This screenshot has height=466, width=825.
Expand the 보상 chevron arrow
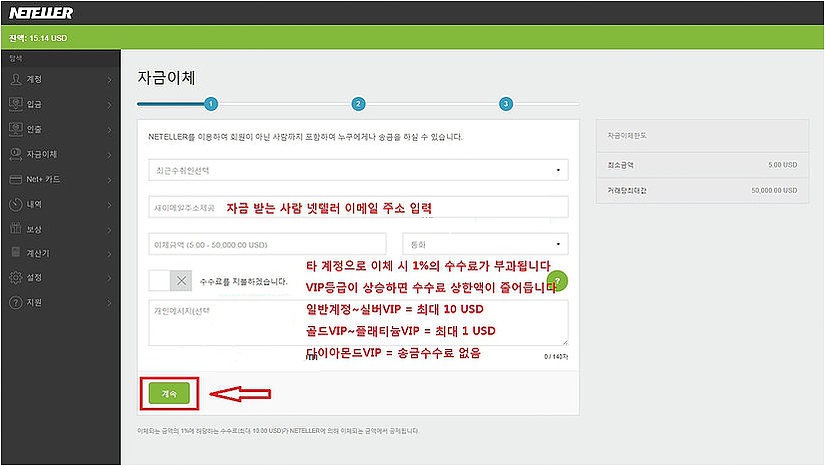tap(109, 230)
